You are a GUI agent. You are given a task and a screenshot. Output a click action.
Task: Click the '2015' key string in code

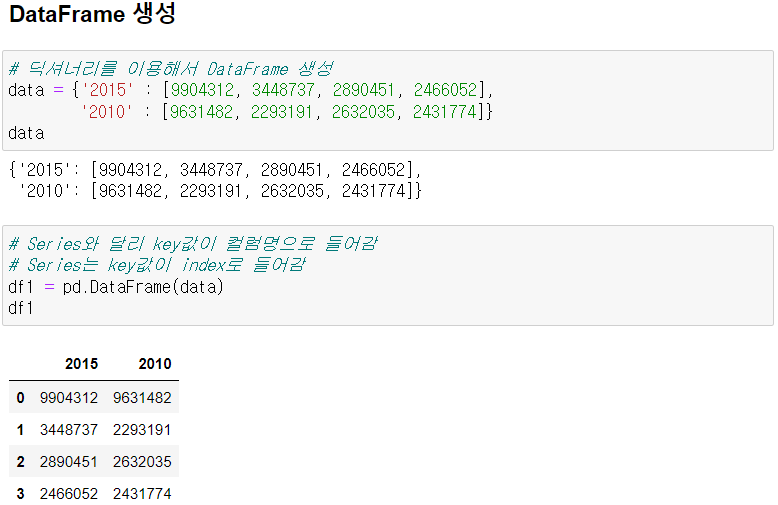(108, 90)
